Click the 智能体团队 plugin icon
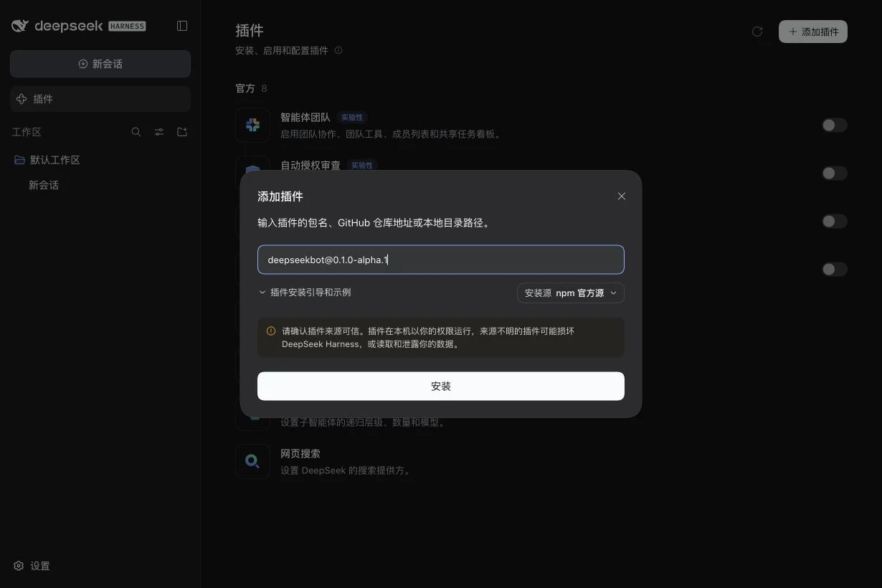The height and width of the screenshot is (588, 882). [252, 125]
